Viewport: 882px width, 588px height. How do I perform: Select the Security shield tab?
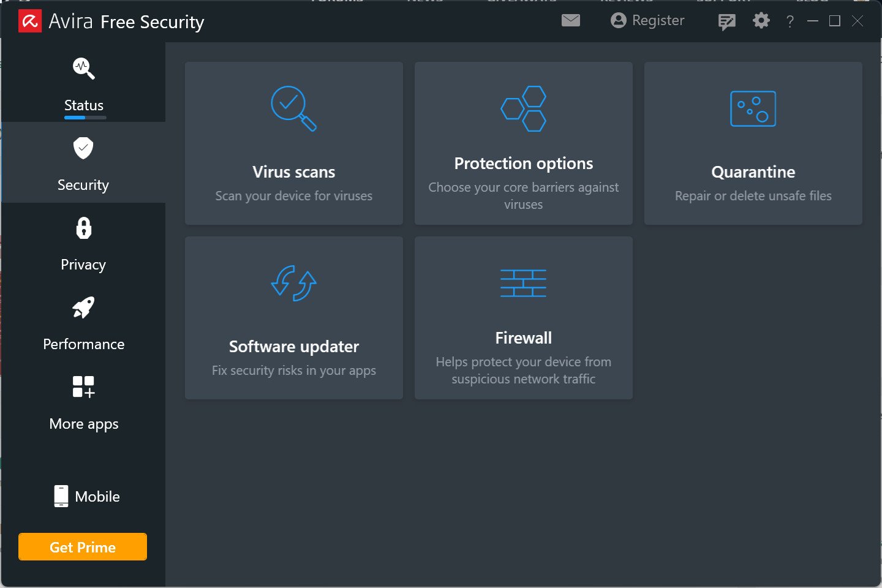pos(83,162)
